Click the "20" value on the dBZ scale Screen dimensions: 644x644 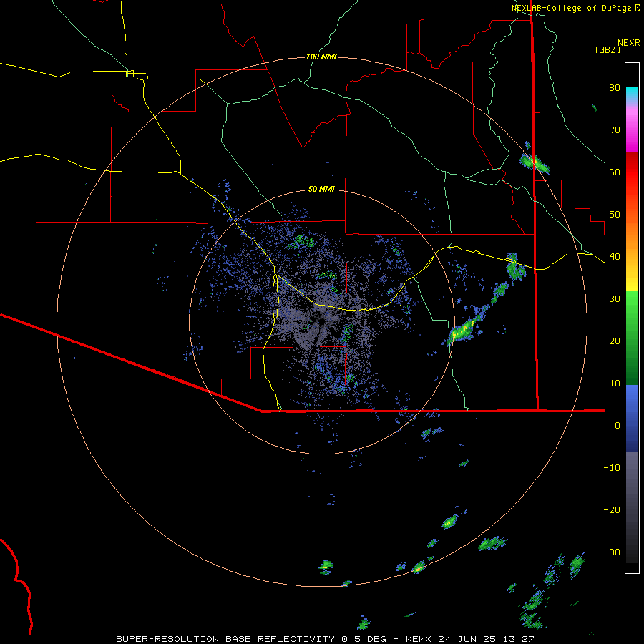(x=615, y=341)
